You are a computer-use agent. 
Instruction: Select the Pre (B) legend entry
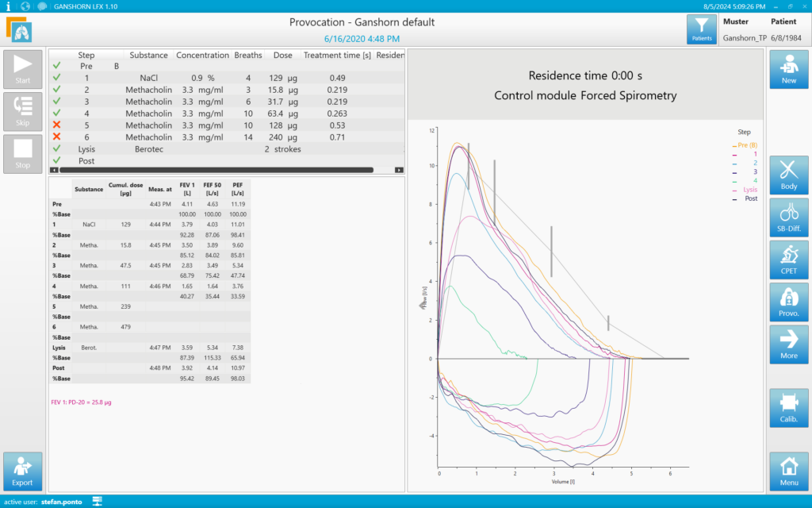tap(744, 145)
